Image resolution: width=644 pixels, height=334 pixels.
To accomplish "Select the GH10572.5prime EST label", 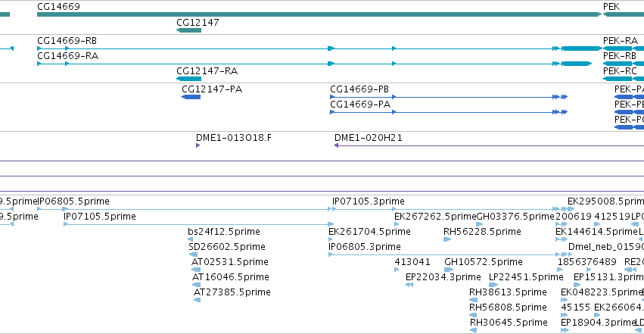I will 484,262.
